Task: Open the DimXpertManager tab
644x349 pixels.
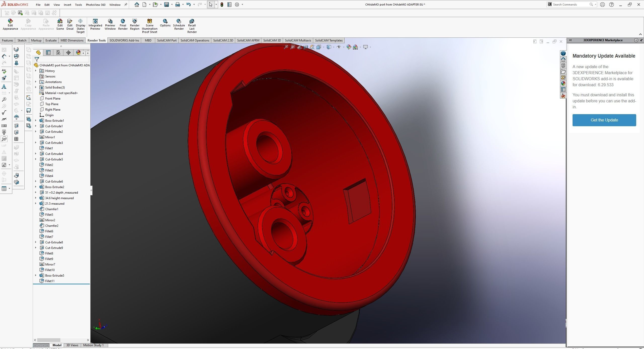Action: point(68,53)
